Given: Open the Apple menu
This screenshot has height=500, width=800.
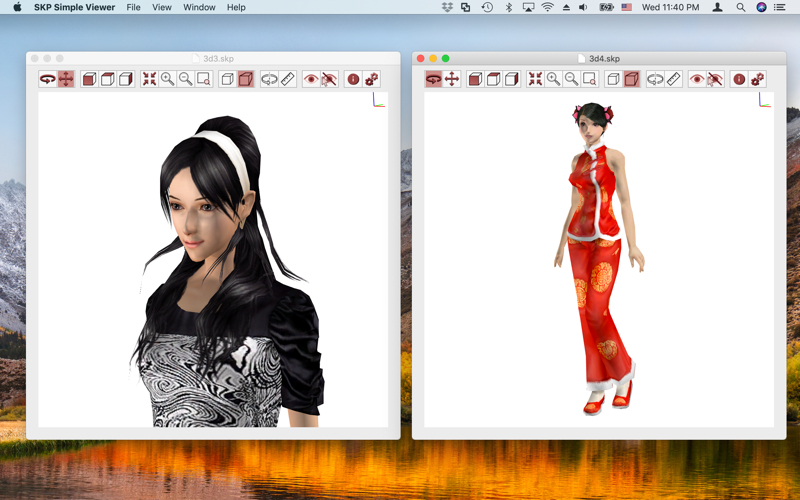Looking at the screenshot, I should click(17, 7).
